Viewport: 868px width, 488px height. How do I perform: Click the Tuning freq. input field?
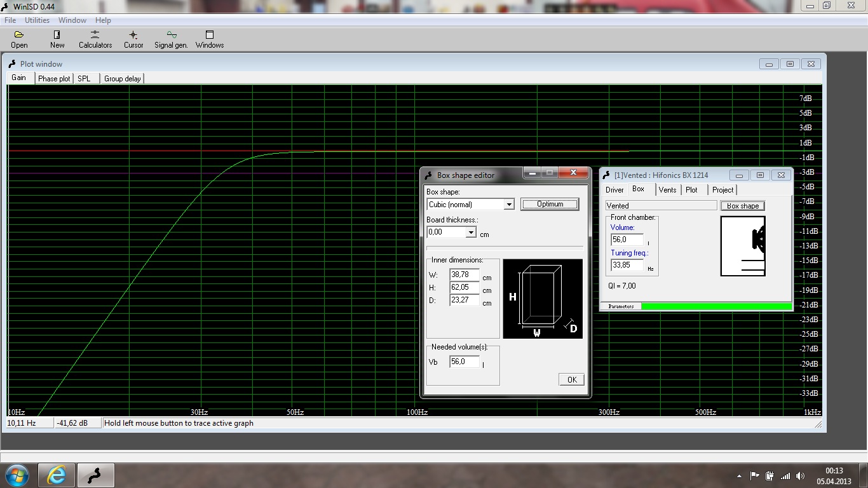coord(627,265)
